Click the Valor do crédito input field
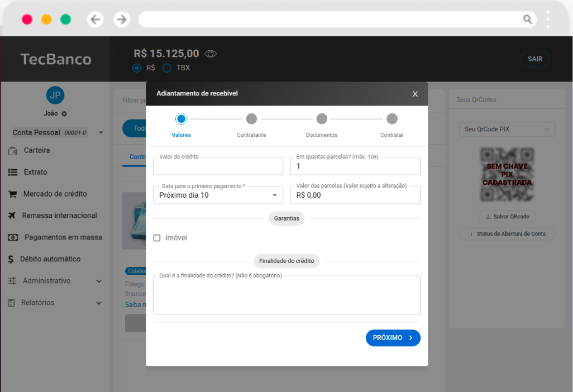Image resolution: width=573 pixels, height=392 pixels. coord(218,166)
